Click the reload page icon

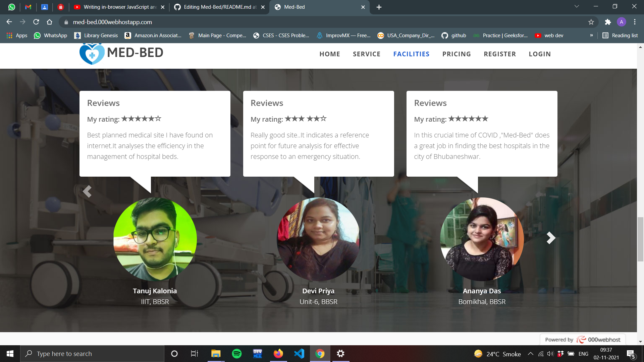point(36,22)
